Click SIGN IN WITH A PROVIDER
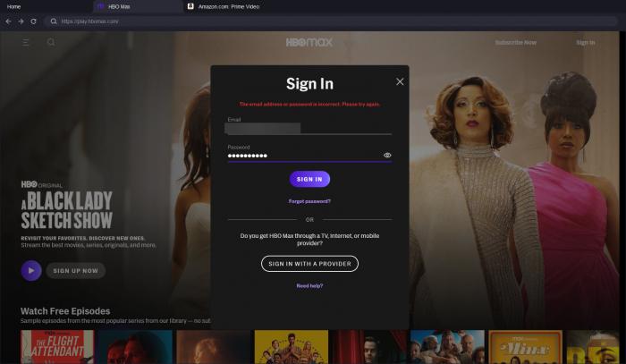This screenshot has height=364, width=626. [x=309, y=264]
